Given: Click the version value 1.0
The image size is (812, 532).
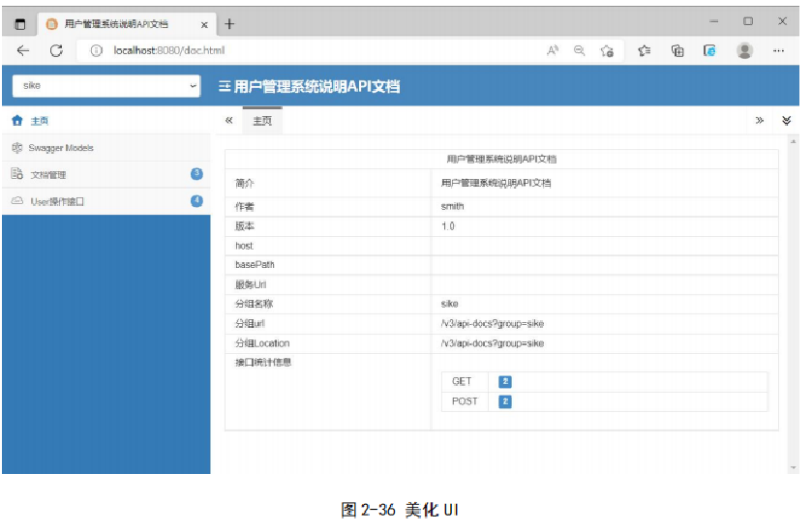Looking at the screenshot, I should point(448,226).
